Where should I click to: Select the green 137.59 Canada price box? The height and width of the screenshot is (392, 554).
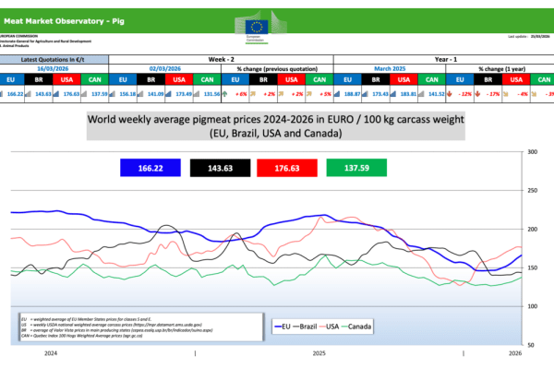tap(356, 168)
